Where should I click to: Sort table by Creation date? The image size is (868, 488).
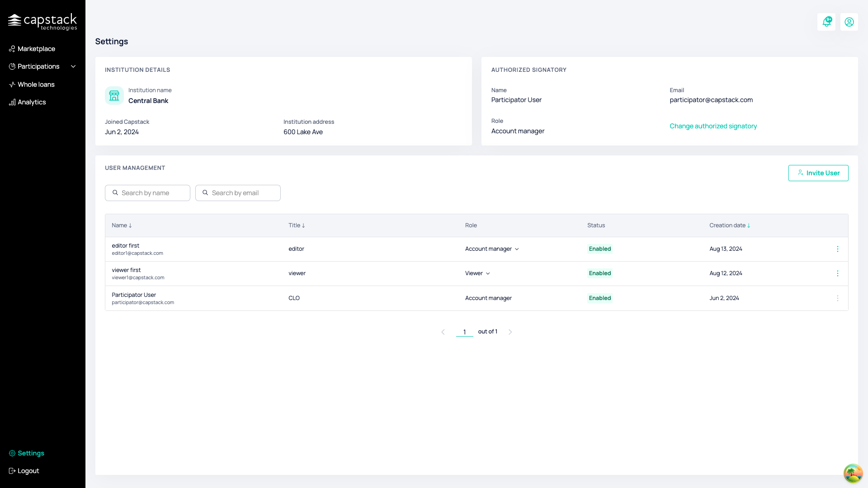click(x=730, y=225)
